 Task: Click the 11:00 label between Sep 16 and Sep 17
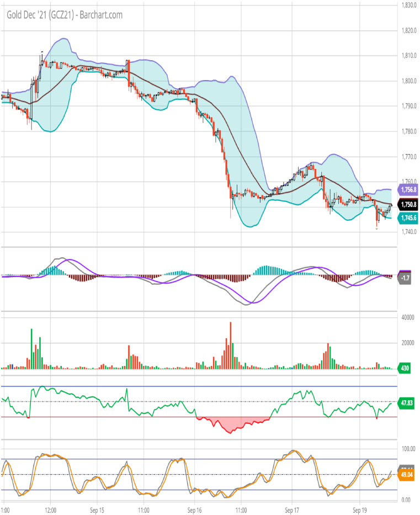pos(241,511)
